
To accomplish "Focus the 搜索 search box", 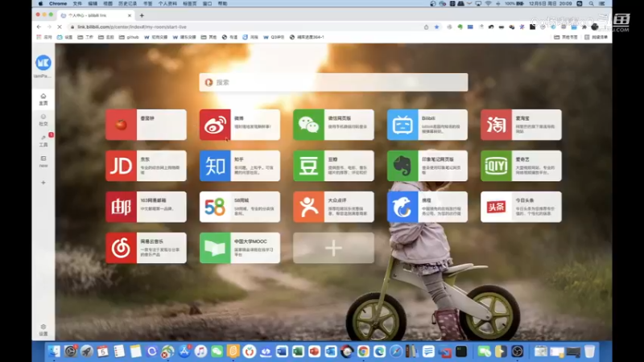I will [333, 82].
